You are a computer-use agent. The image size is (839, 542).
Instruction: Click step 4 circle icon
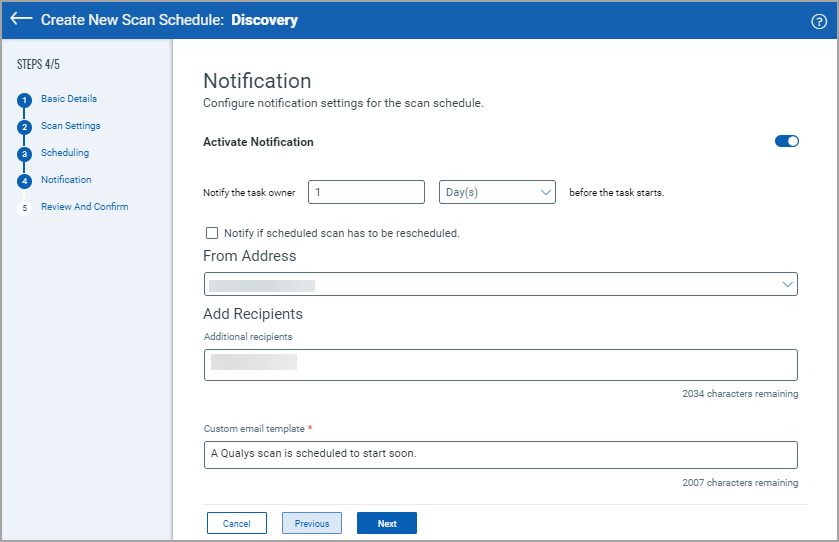pyautogui.click(x=25, y=181)
